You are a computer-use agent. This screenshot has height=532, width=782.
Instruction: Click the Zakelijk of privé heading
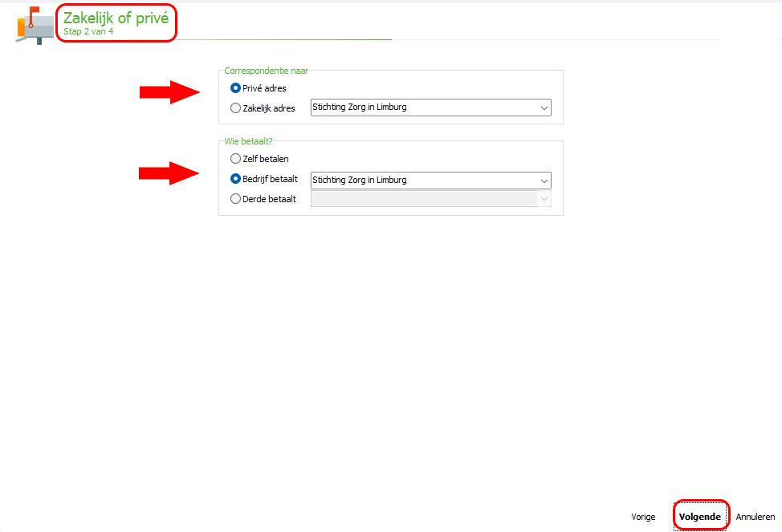116,18
